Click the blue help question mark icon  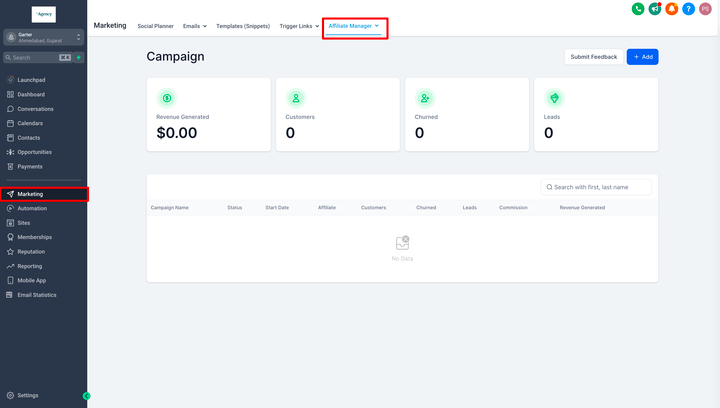tap(688, 9)
